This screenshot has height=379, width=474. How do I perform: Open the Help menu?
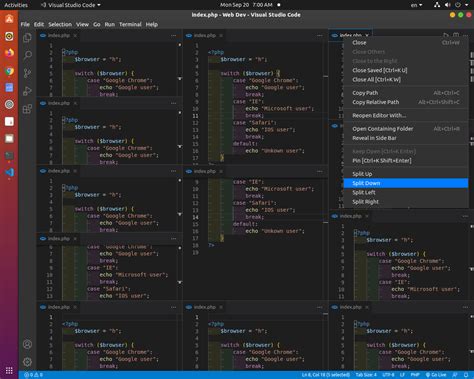[x=152, y=24]
